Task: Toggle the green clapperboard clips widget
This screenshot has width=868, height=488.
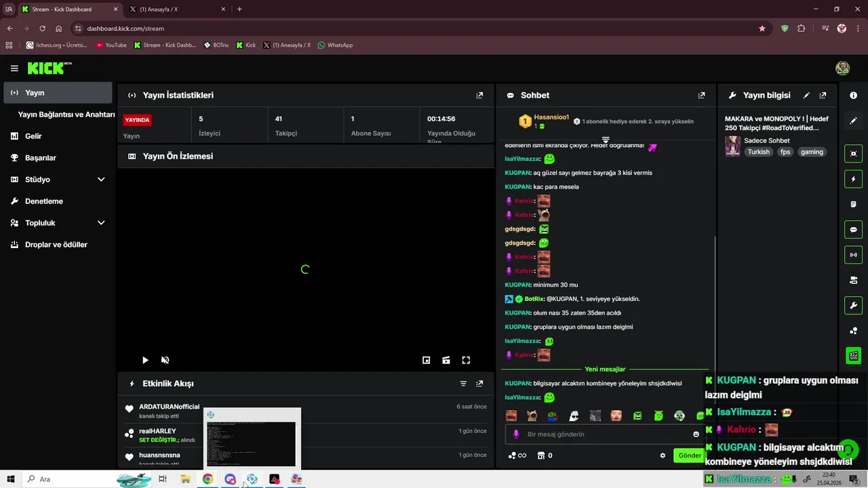Action: [853, 355]
